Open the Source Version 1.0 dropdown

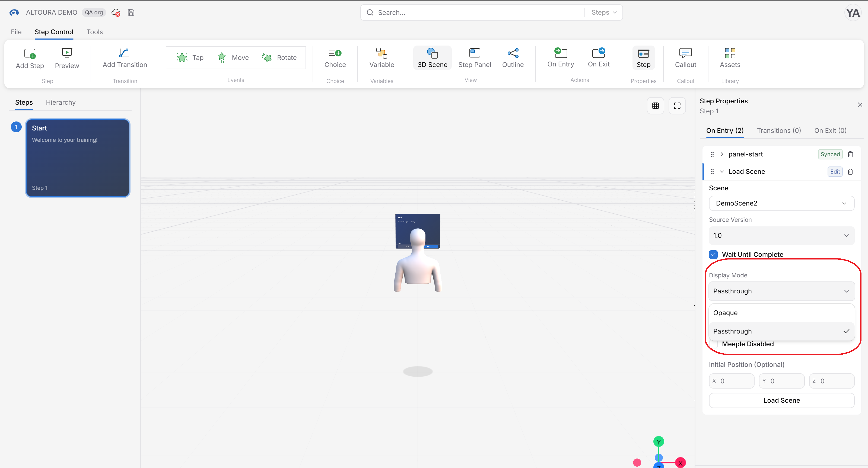click(781, 236)
